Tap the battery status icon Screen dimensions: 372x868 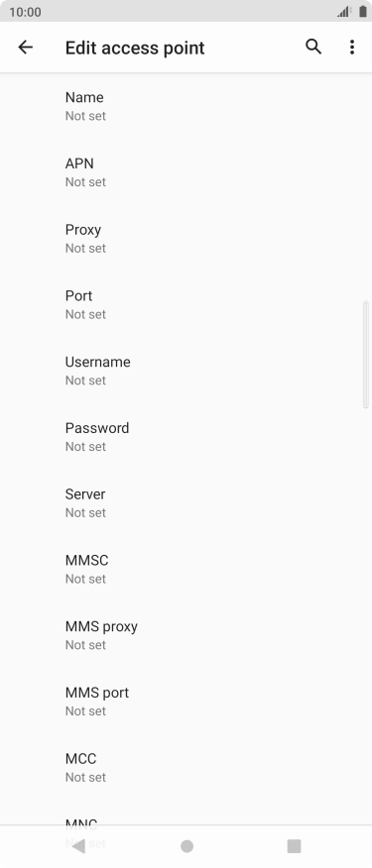tap(362, 12)
